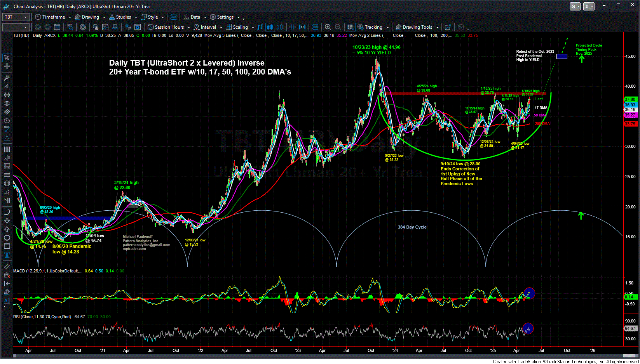Image resolution: width=640 pixels, height=364 pixels.
Task: Expand the Session Hours dropdown arrow
Action: 189,28
